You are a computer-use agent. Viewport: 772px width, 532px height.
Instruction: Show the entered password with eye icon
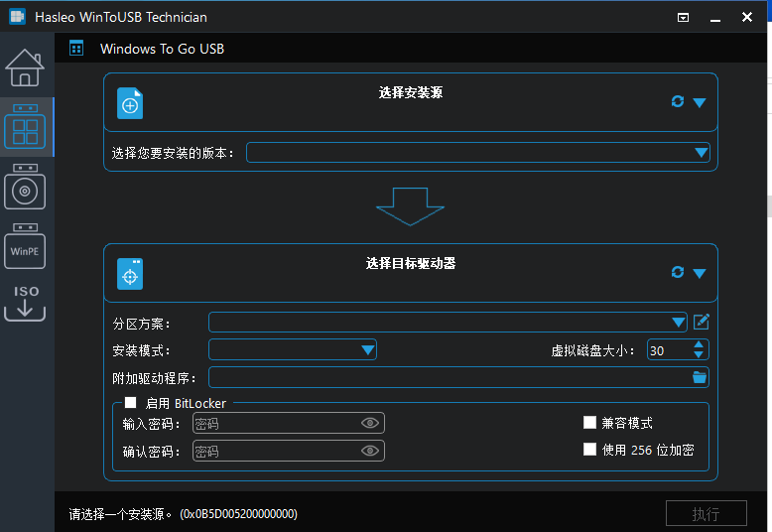[370, 423]
